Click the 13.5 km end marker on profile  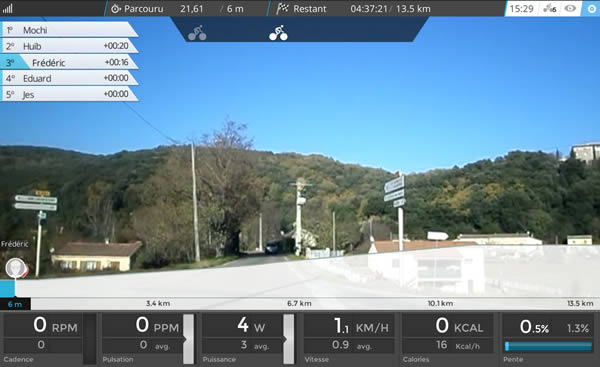click(x=580, y=303)
